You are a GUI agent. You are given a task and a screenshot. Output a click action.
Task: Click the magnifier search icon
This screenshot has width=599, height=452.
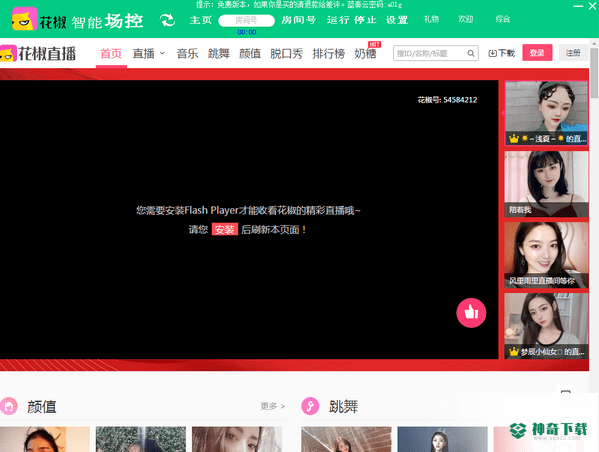click(x=471, y=53)
